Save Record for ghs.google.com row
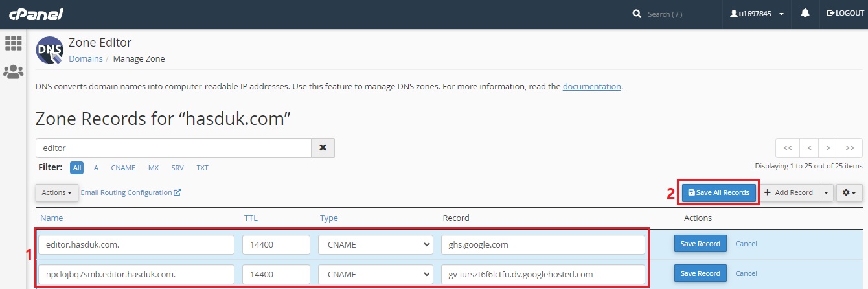Screen dimensions: 868x289 tap(700, 244)
